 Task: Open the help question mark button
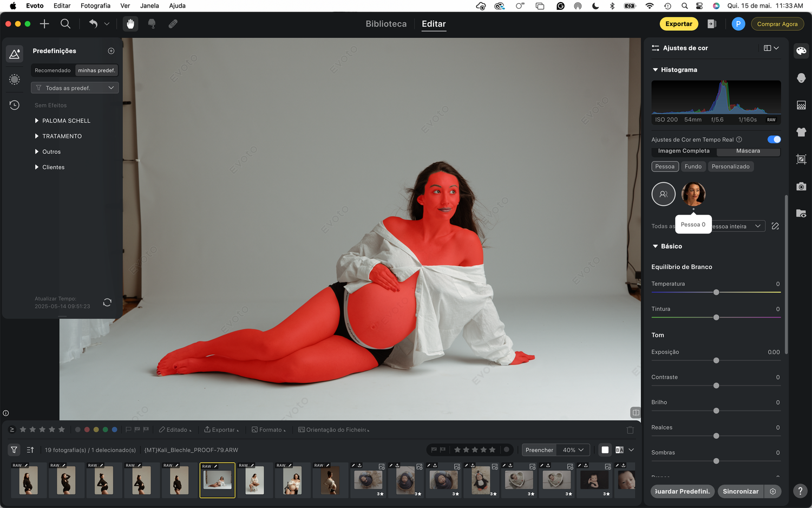coord(801,491)
